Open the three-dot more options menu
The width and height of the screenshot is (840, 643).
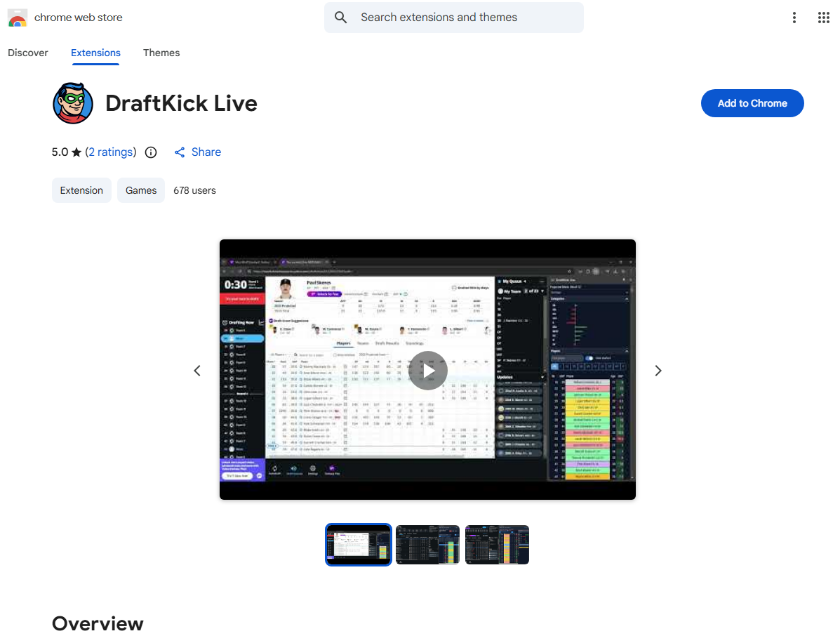[x=794, y=18]
